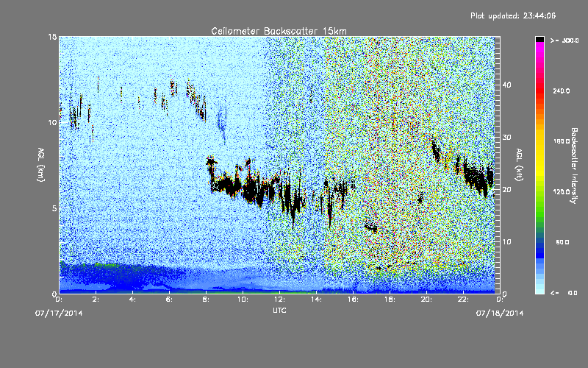Click the "120.0" colorbar label
Viewport: 588px width, 368px height.
click(562, 191)
